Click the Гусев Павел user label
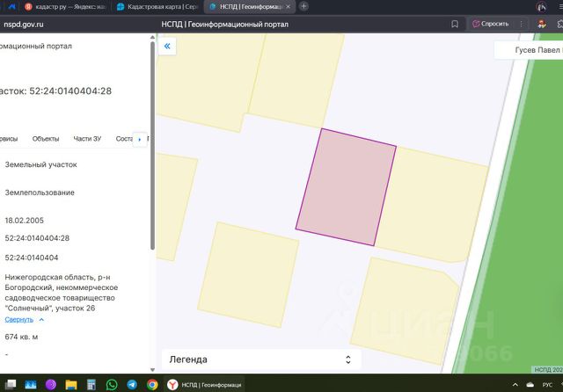Viewport: 563px width, 392px height. (537, 50)
